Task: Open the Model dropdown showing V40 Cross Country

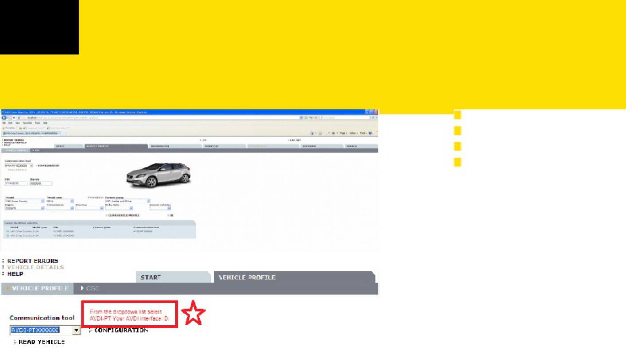Action: click(x=24, y=201)
